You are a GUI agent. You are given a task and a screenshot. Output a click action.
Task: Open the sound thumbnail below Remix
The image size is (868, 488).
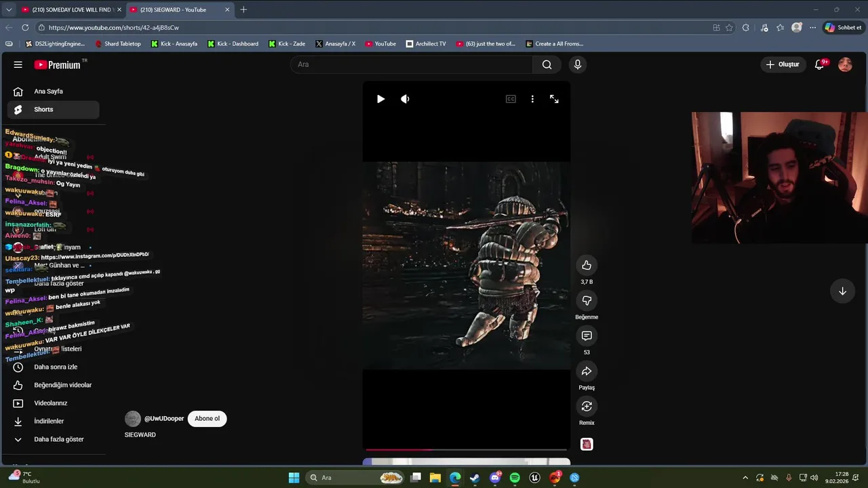(x=587, y=444)
